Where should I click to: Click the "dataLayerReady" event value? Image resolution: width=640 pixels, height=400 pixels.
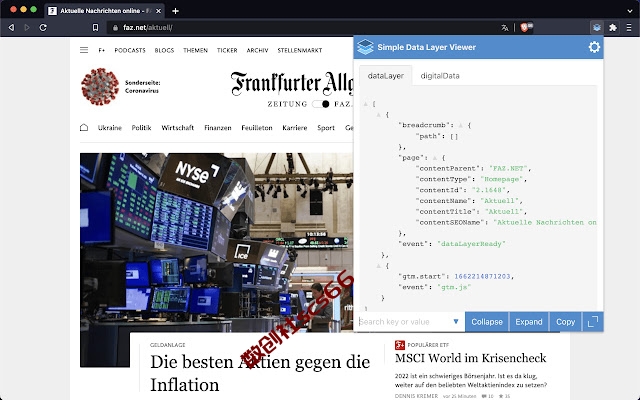click(x=471, y=244)
